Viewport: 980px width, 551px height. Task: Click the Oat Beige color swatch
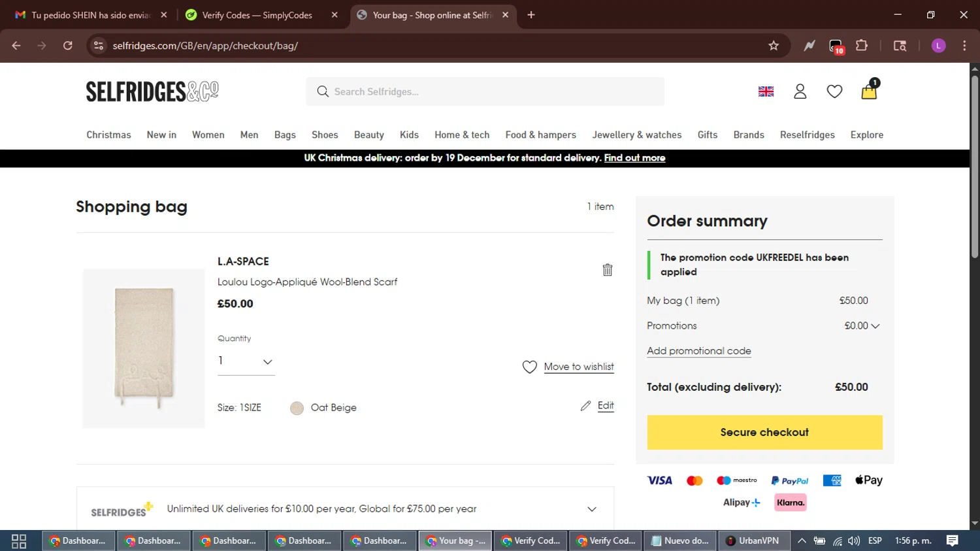click(297, 408)
